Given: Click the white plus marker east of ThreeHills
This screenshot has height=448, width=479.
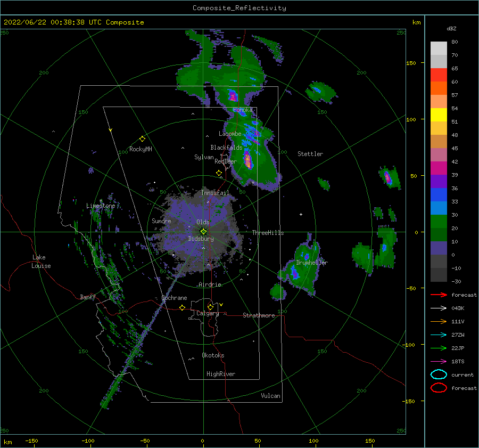Looking at the screenshot, I should [x=301, y=214].
